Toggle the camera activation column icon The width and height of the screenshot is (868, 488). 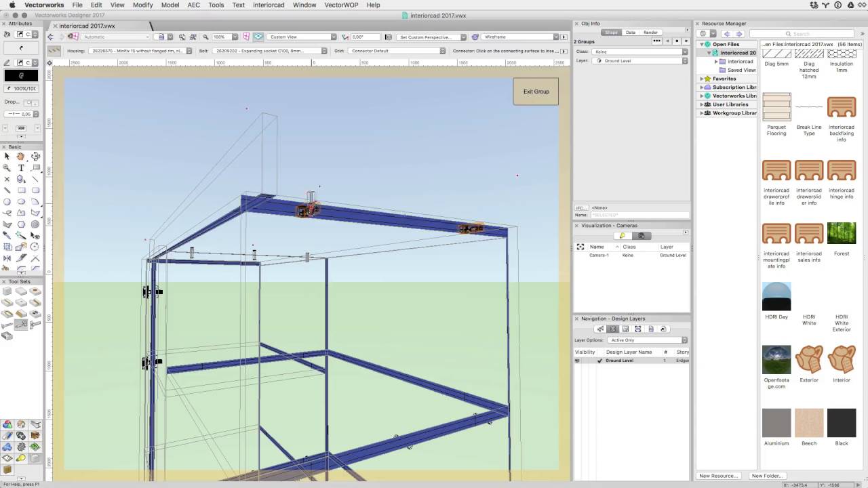(x=580, y=247)
